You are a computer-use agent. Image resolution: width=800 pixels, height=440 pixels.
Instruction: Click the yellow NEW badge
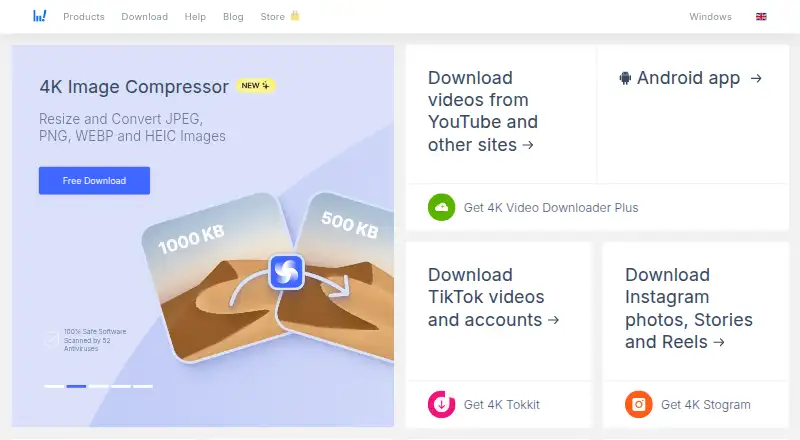point(255,86)
